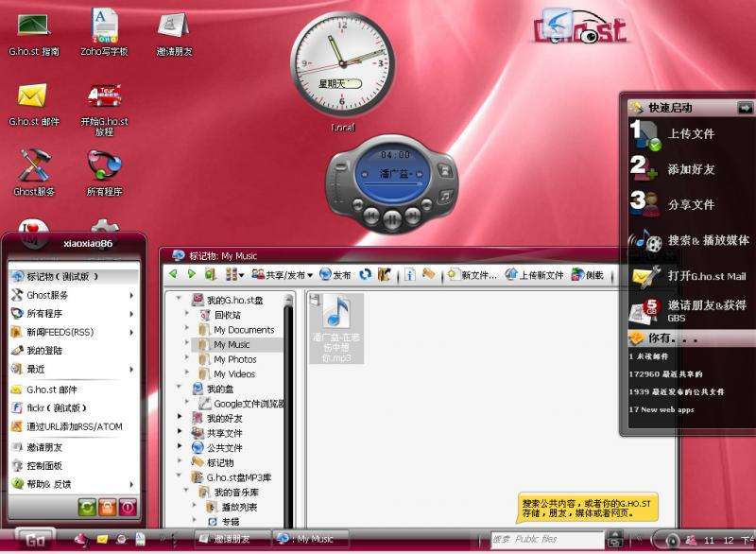Viewport: 756px width, 554px height.
Task: Open 打开G.ho.st Mail in quick launch
Action: click(691, 276)
